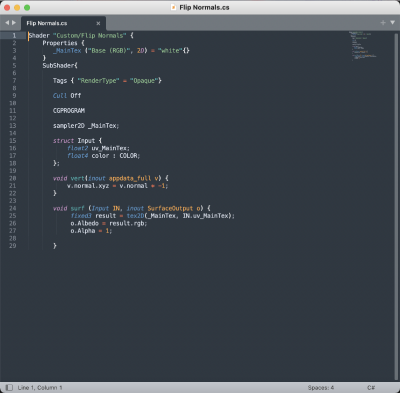Place cursor on CGPROGRAM line
The height and width of the screenshot is (393, 400).
tap(69, 111)
